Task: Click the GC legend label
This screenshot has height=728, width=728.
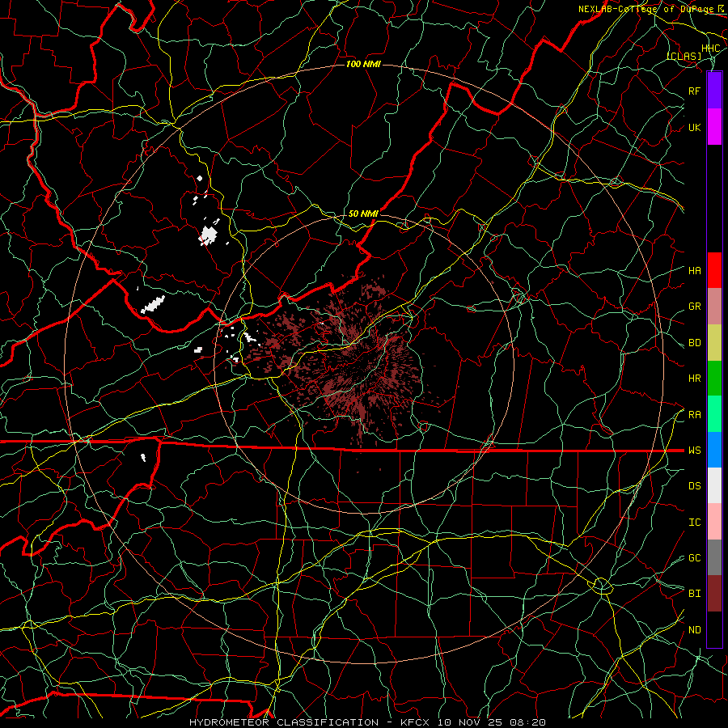Action: click(x=695, y=558)
